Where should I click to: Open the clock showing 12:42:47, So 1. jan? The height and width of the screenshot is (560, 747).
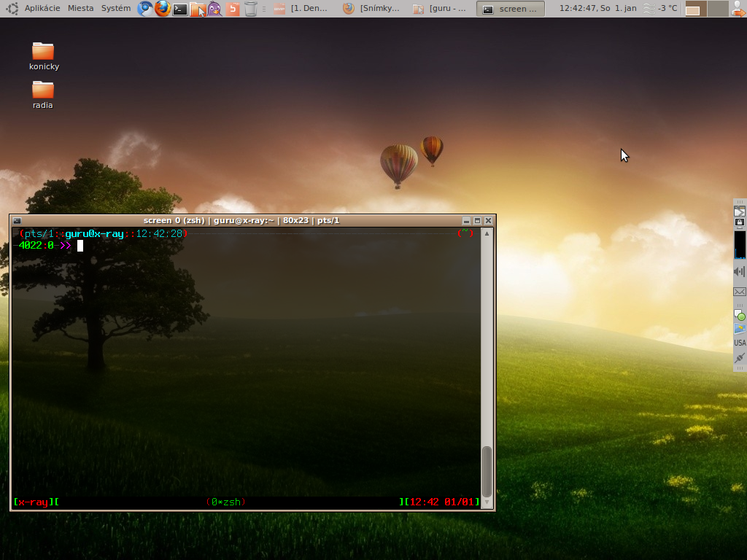coord(598,8)
